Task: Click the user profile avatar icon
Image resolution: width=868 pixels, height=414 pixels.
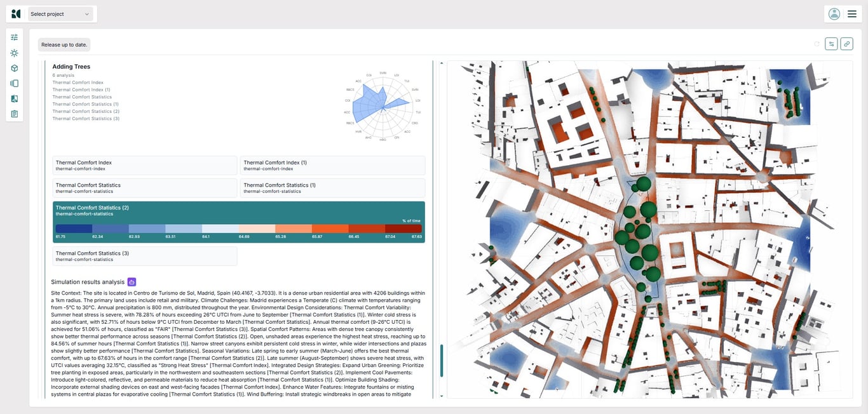Action: [834, 14]
